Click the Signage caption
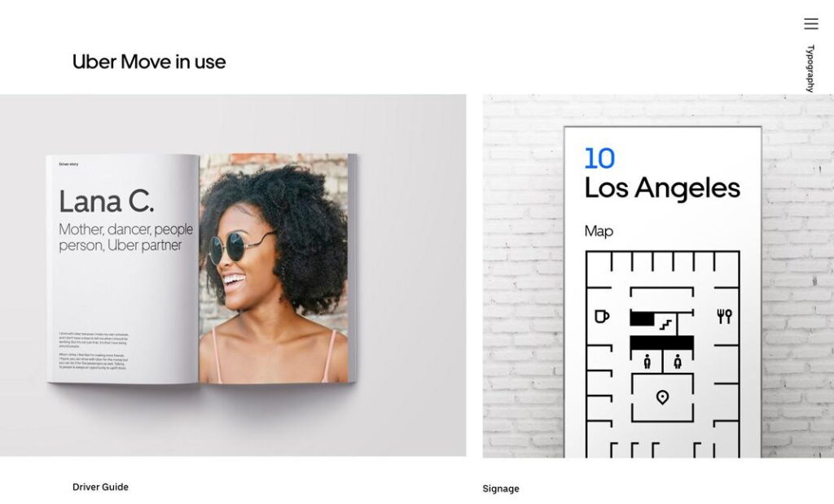834x504 pixels. [x=501, y=489]
